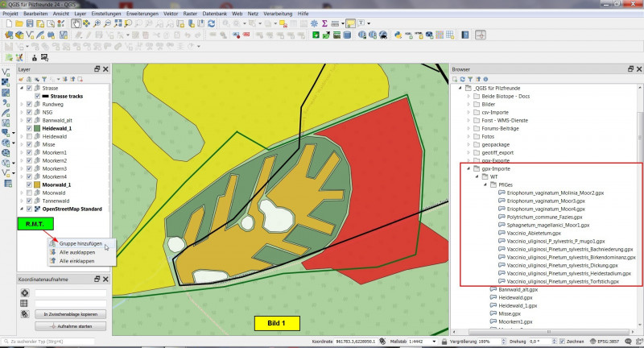Select Sphagnetum_magellanici_Moor1.gpx file in Browser
This screenshot has height=348, width=644.
point(549,225)
